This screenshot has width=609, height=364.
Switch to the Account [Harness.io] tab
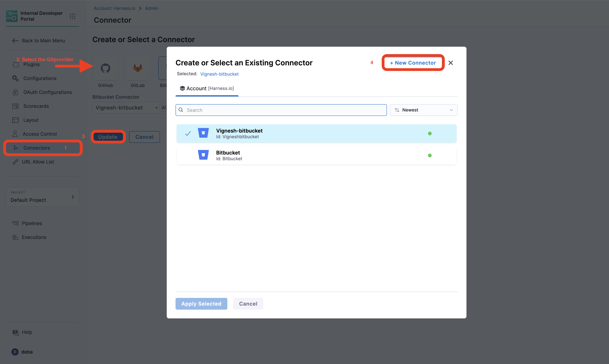207,89
